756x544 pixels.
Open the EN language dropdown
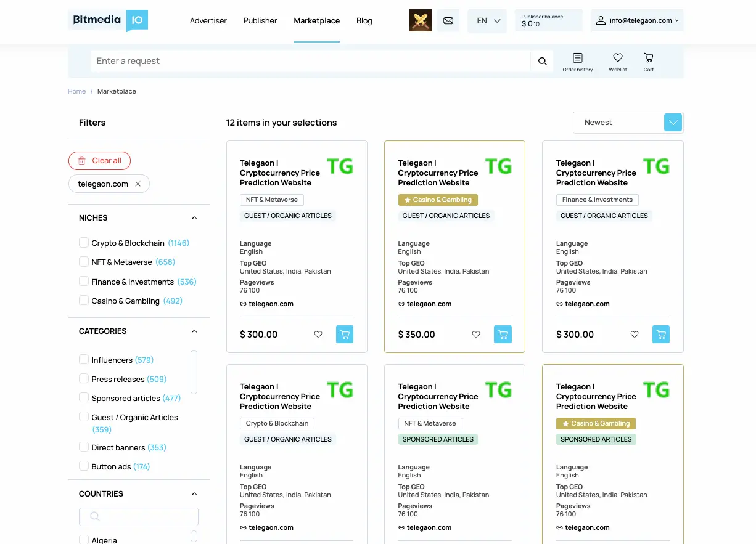coord(487,20)
